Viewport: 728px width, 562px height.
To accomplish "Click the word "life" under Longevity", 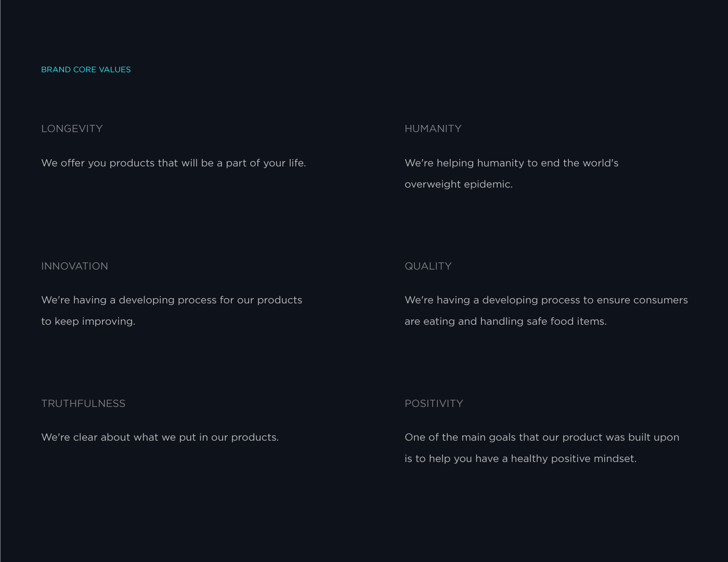I will pos(296,163).
